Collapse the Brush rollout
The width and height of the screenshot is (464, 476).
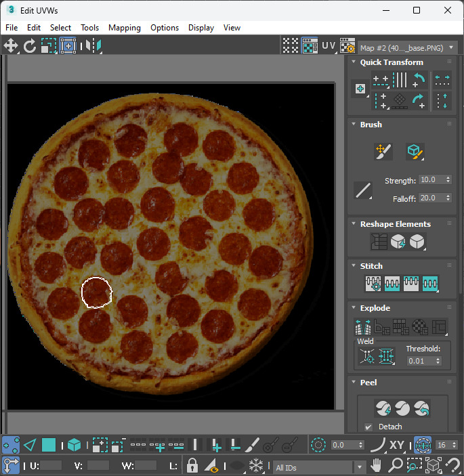(x=354, y=124)
